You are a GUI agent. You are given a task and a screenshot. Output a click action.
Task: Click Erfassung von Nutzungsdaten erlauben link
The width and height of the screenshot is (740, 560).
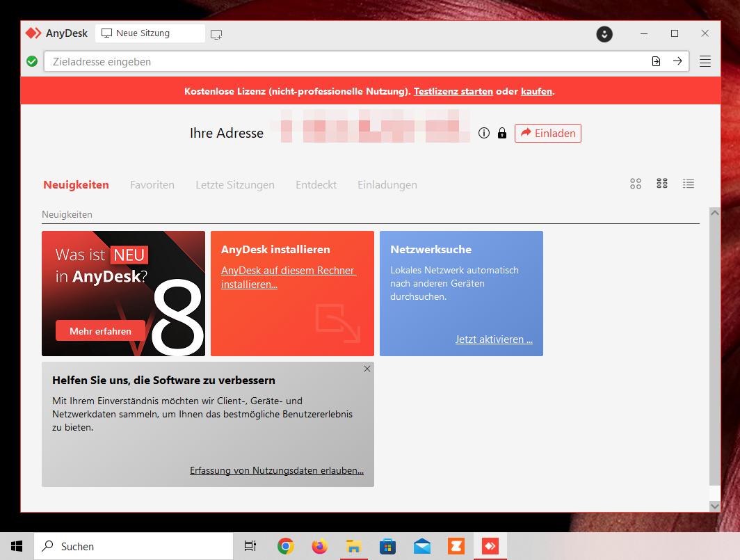pos(277,470)
